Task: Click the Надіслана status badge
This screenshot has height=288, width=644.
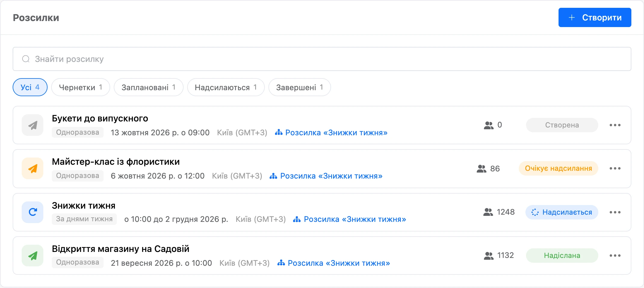Action: pyautogui.click(x=562, y=256)
